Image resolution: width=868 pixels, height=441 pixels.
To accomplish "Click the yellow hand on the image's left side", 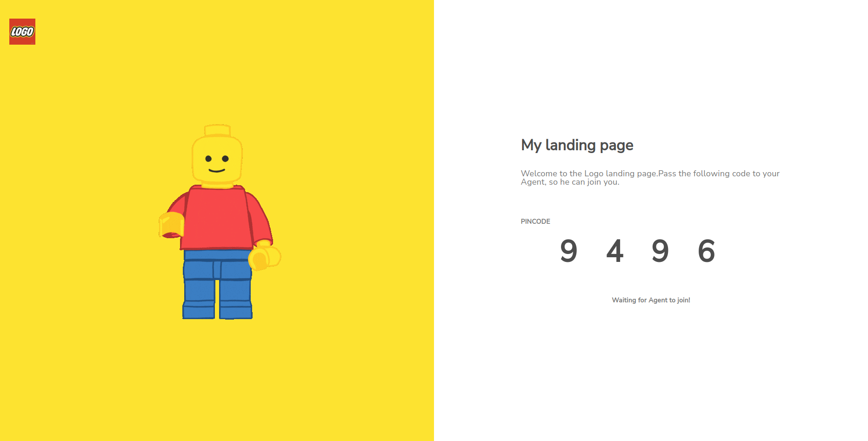I will pyautogui.click(x=172, y=225).
